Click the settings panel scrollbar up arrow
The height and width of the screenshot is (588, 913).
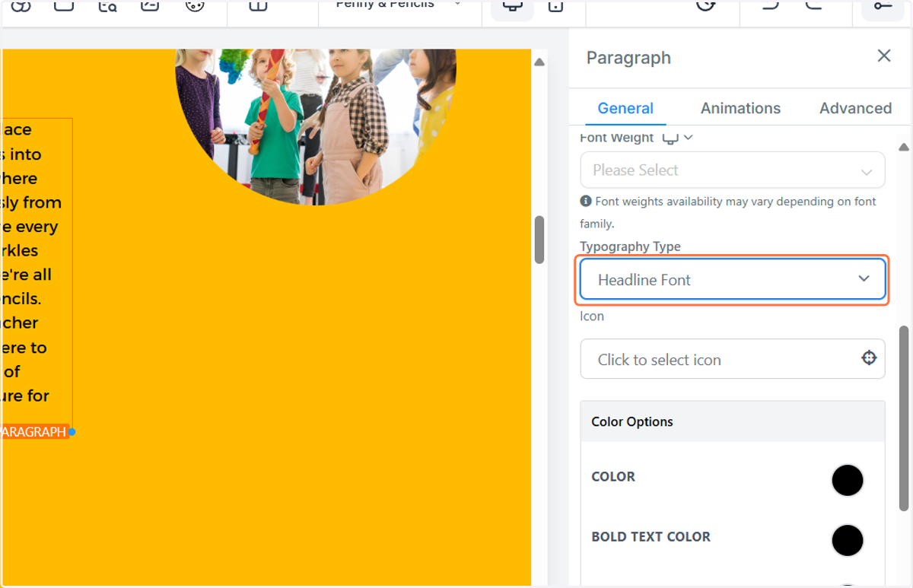904,147
